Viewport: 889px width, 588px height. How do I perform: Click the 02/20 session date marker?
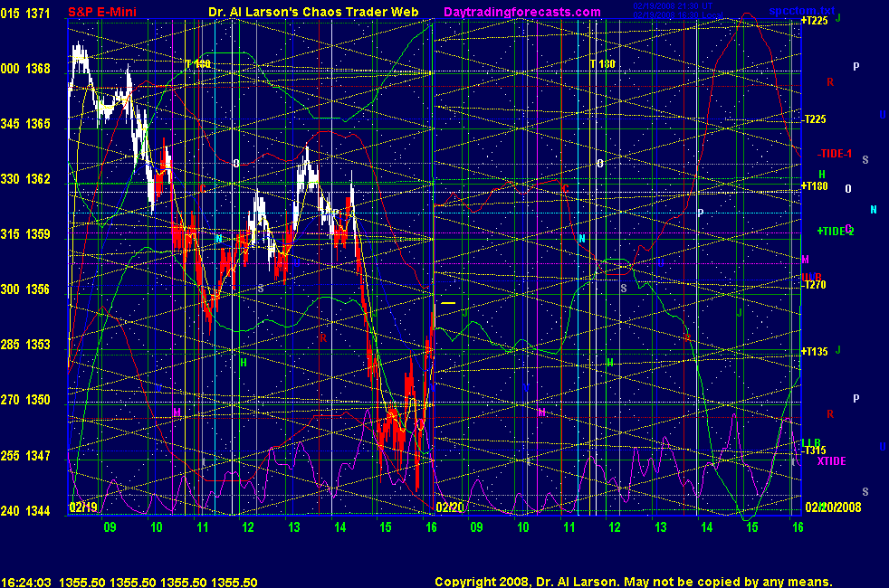tap(450, 507)
